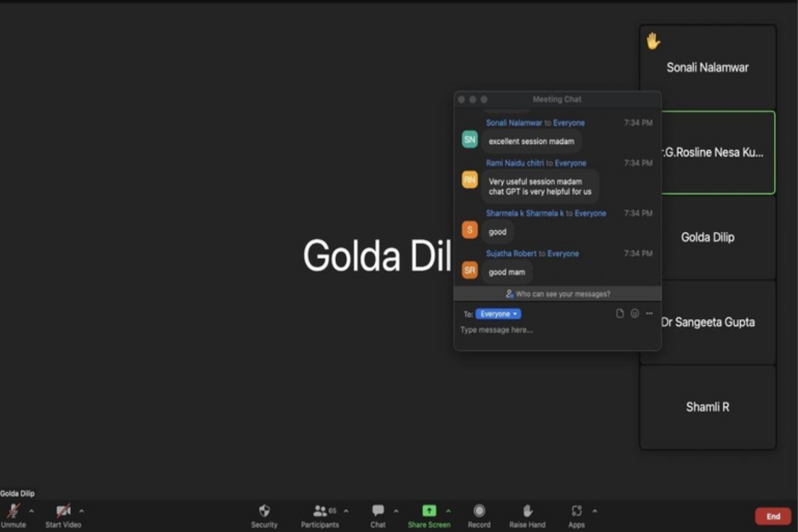Unmute the microphone

[x=13, y=511]
